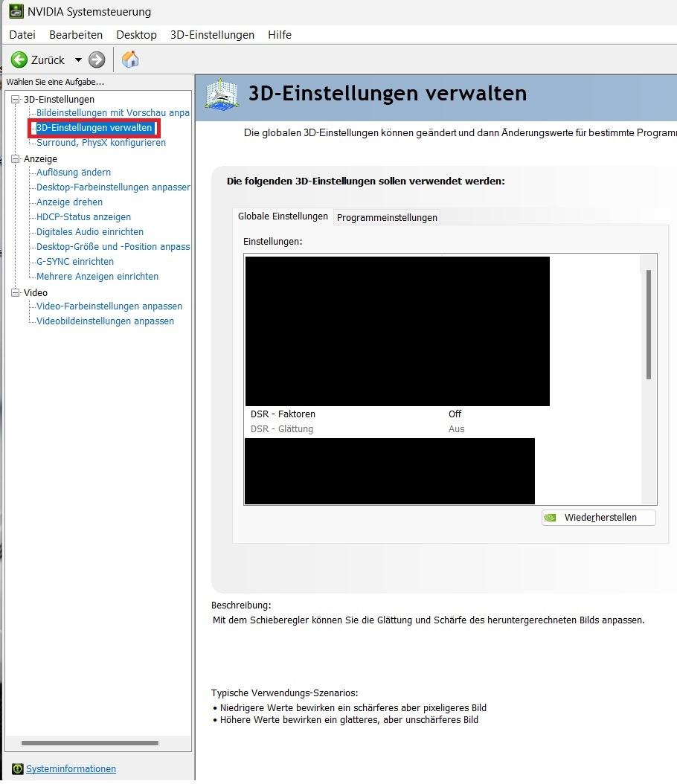Click the green Zurück back arrow icon
This screenshot has height=784, width=677.
[x=19, y=60]
